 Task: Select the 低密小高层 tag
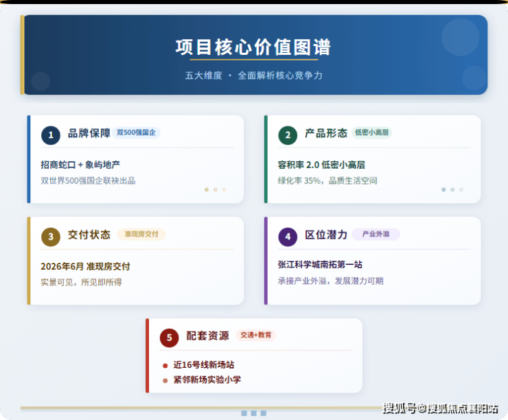tap(371, 132)
